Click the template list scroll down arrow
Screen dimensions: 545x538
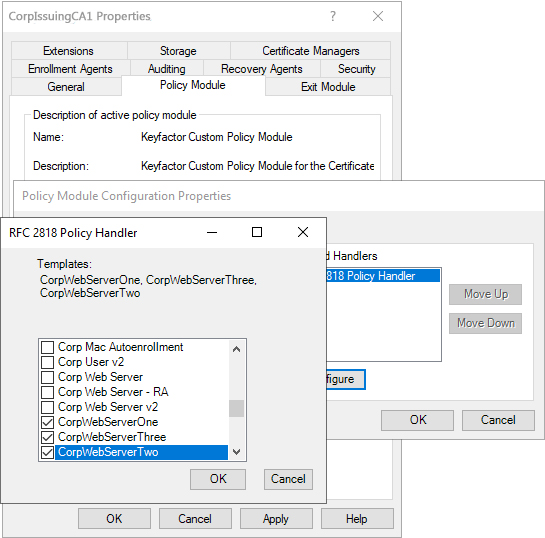(236, 452)
